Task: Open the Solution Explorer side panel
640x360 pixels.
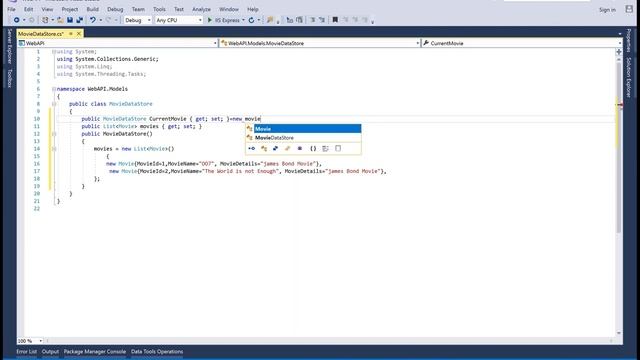Action: tap(629, 77)
